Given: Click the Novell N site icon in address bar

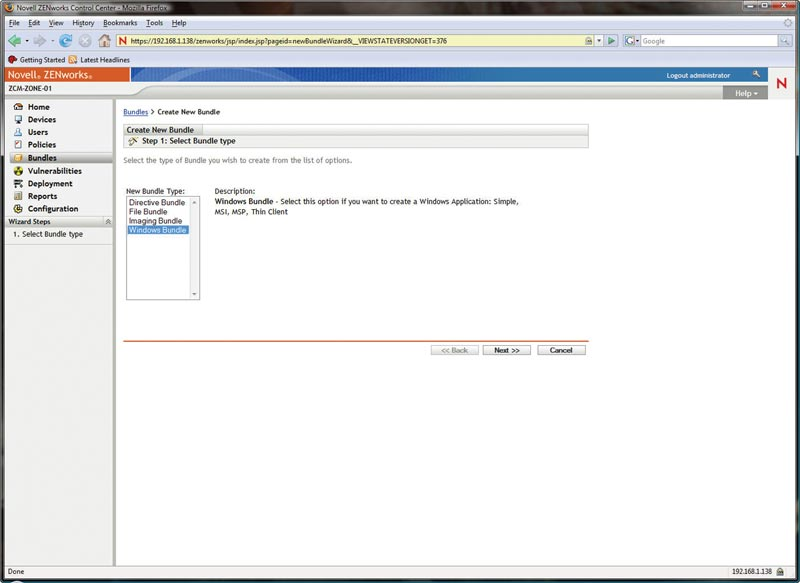Looking at the screenshot, I should (122, 41).
